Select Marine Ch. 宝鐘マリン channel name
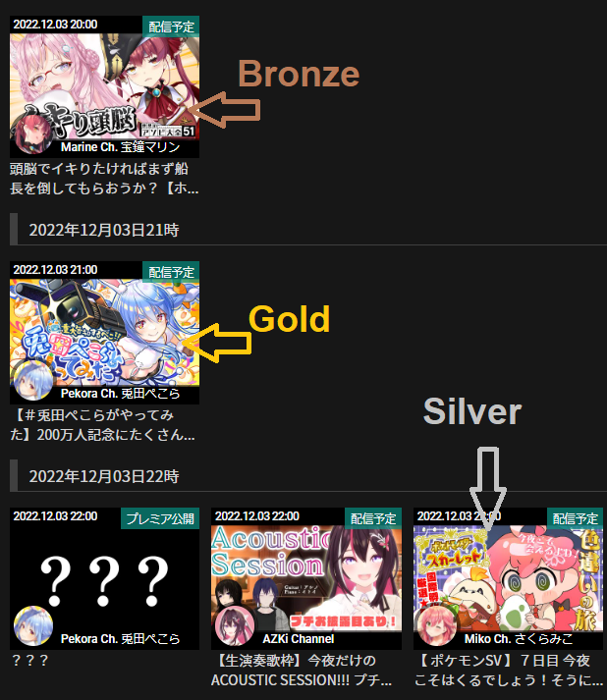The width and height of the screenshot is (607, 700). coord(120,147)
